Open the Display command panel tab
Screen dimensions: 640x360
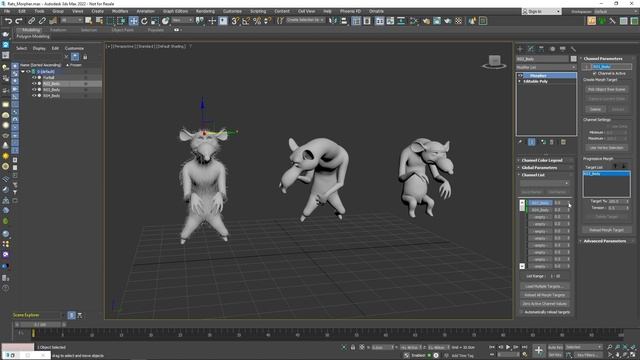tap(563, 49)
